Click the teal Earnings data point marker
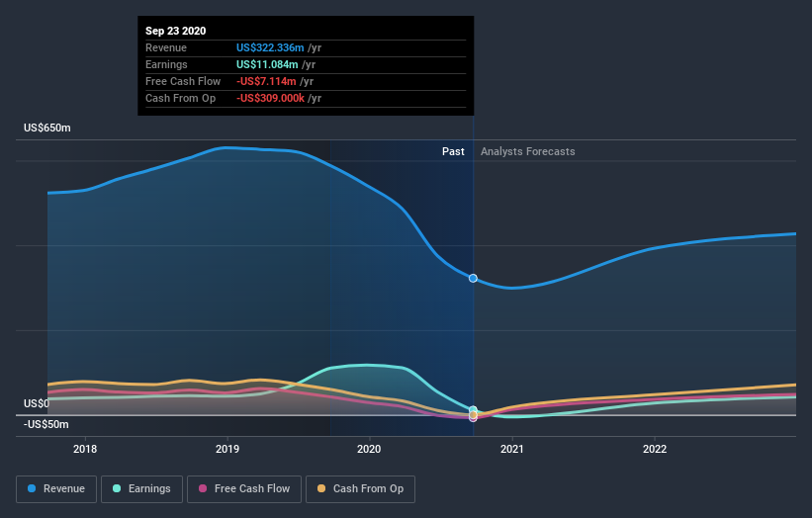The height and width of the screenshot is (518, 812). point(473,410)
